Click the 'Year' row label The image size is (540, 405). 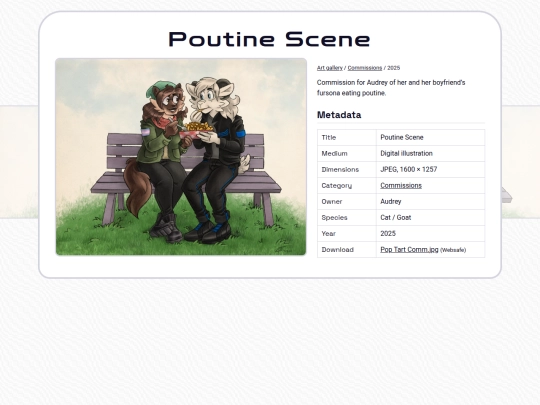click(x=328, y=233)
